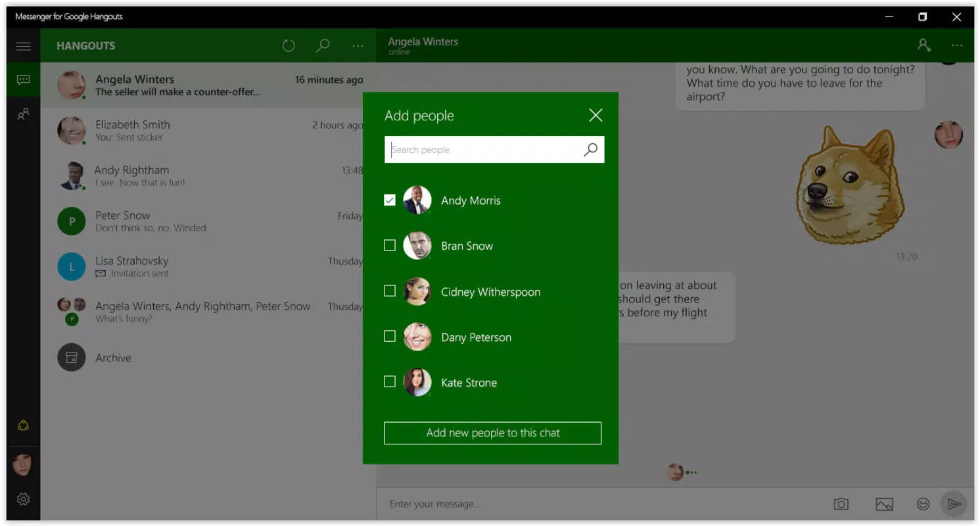This screenshot has height=526, width=980.
Task: Open the Angela Winters conversation
Action: pos(208,85)
